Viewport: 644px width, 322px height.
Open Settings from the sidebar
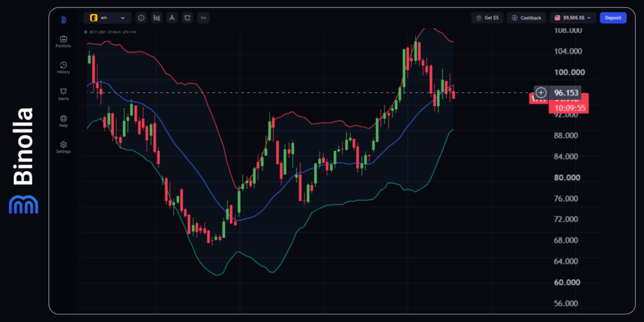(64, 147)
